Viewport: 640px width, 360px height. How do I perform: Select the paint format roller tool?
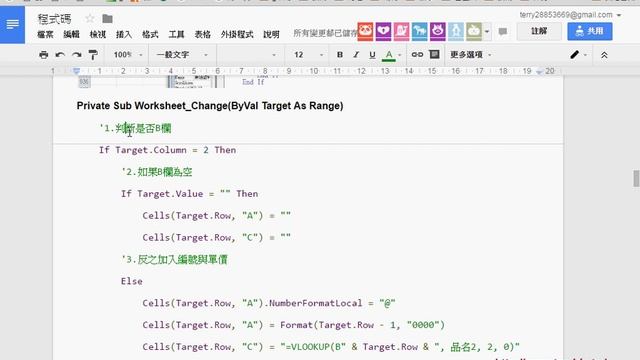click(93, 55)
